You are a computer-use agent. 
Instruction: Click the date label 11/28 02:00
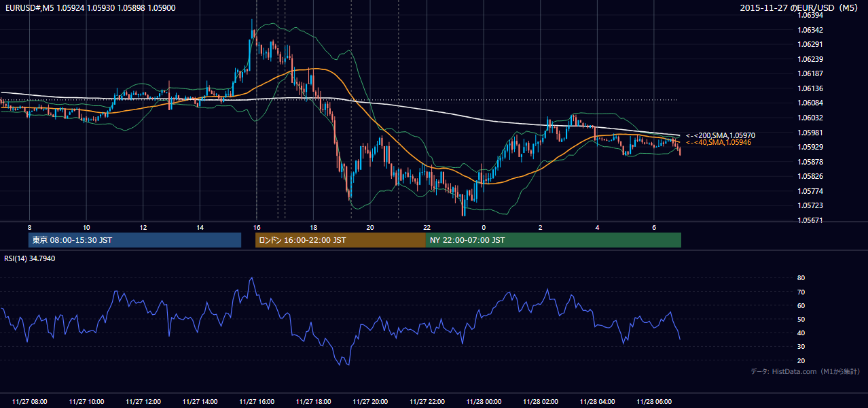tap(540, 402)
